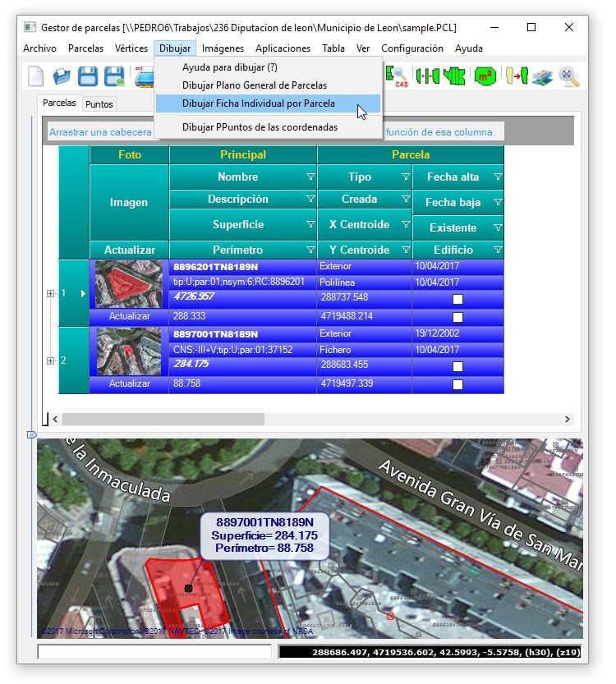Open the Aplicaciones menu
The height and width of the screenshot is (684, 616).
[x=283, y=48]
